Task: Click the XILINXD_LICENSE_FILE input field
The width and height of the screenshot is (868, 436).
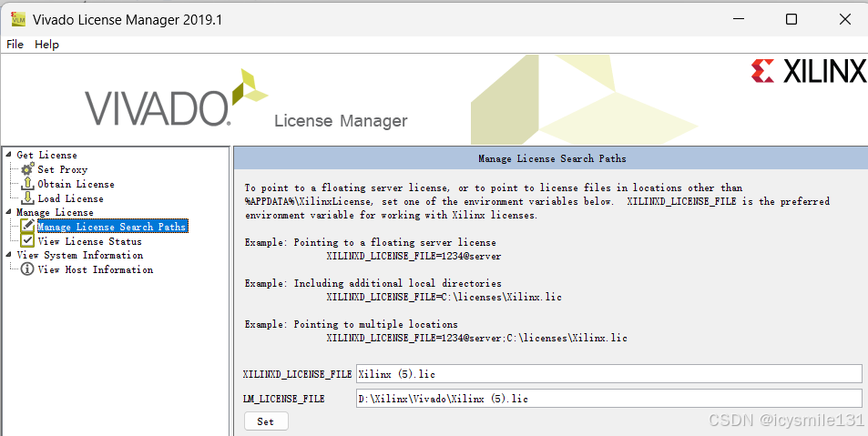Action: [x=609, y=373]
